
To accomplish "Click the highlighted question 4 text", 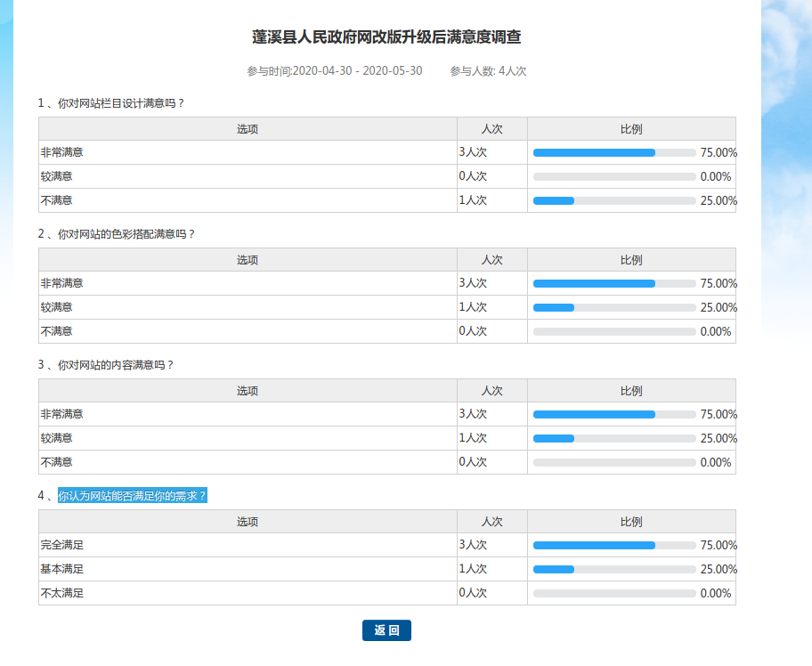I will 133,496.
